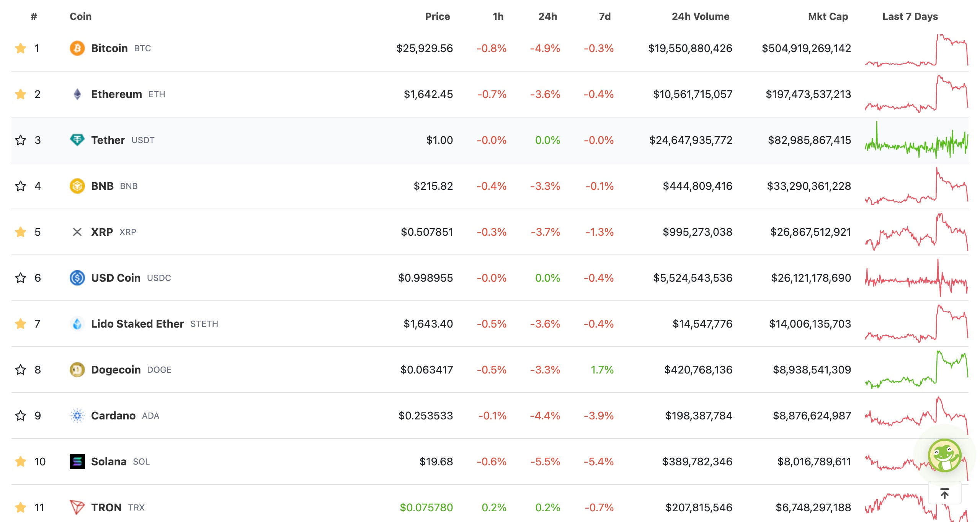Screen dimensions: 980x522
Task: Toggle the XRP favorite star
Action: [21, 232]
